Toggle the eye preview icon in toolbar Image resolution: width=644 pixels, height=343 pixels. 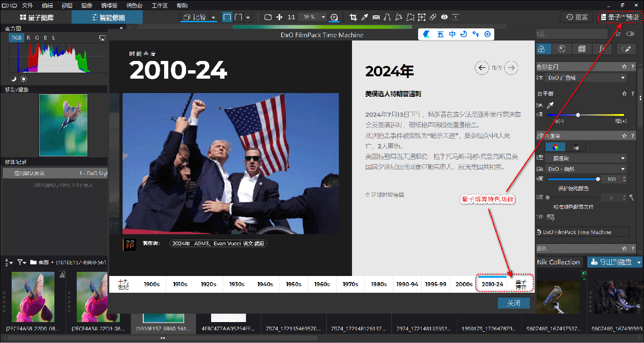445,17
